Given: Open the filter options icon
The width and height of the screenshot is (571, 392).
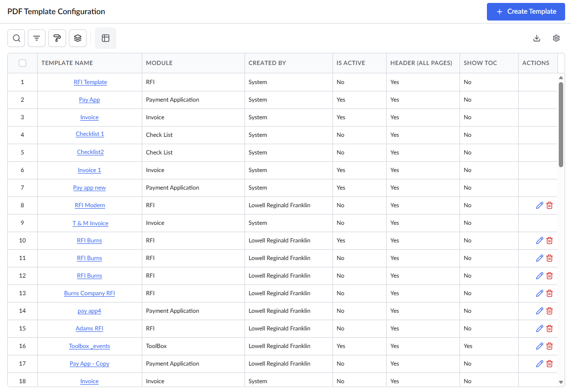Looking at the screenshot, I should point(37,38).
